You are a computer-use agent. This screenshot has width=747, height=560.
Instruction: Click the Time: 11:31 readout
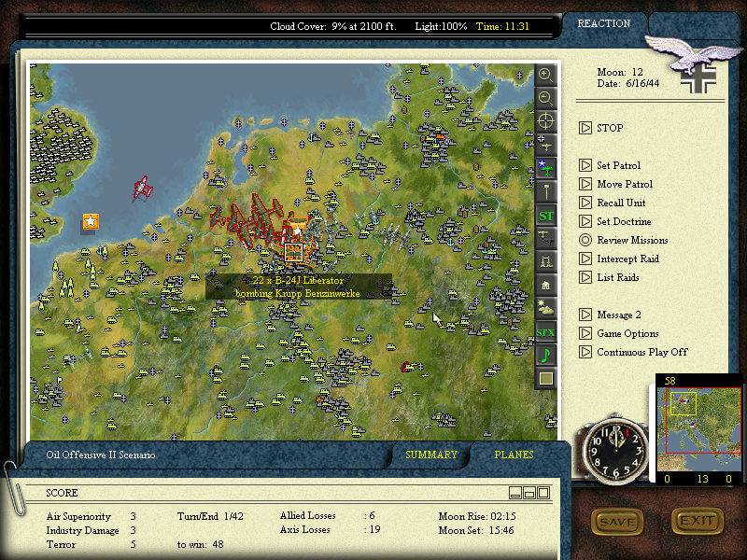point(502,27)
